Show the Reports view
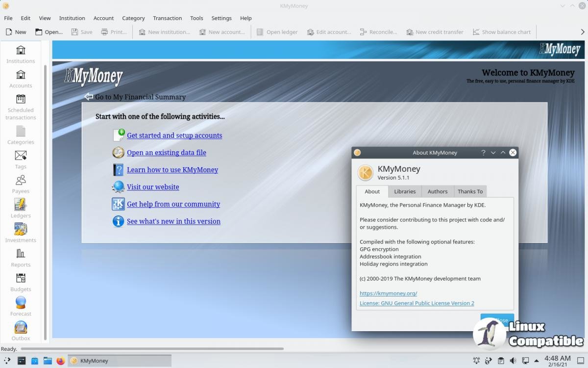The width and height of the screenshot is (588, 368). (21, 258)
